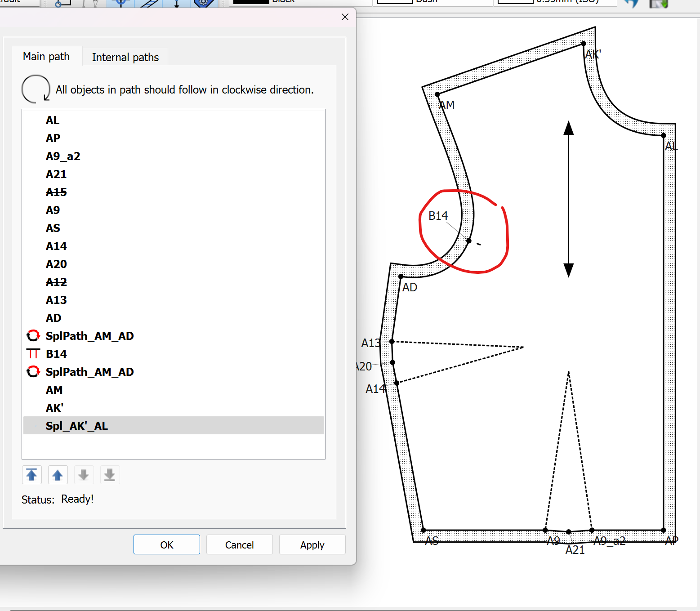
Task: Open the Internal paths tab
Action: point(125,58)
